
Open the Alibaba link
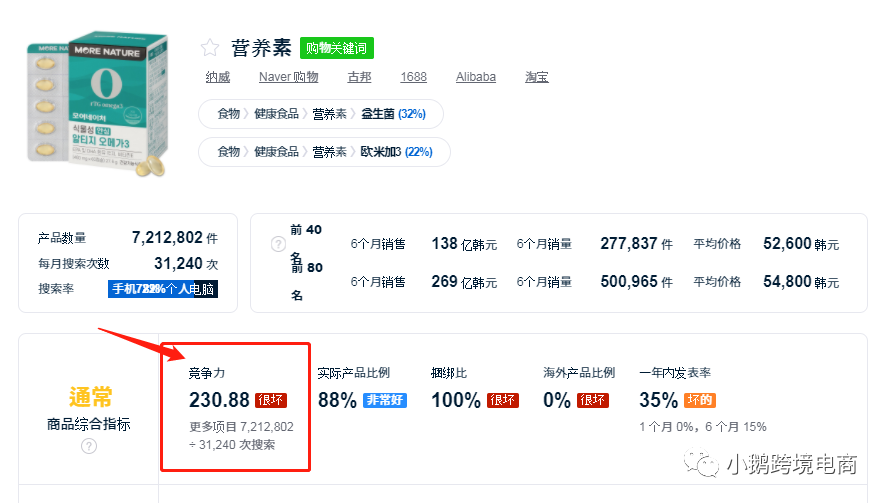(476, 77)
